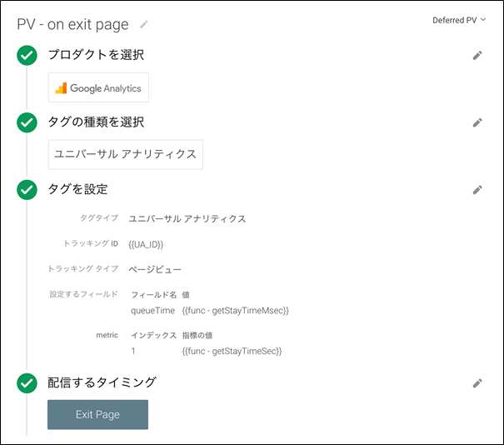This screenshot has height=445, width=504.
Task: Click the tag name PV - on exit page
Action: click(x=73, y=24)
